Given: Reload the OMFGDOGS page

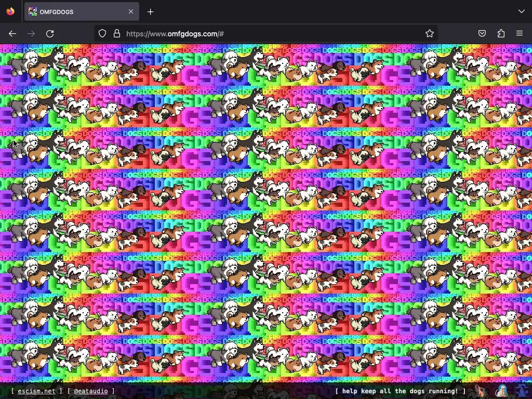Looking at the screenshot, I should tap(50, 34).
